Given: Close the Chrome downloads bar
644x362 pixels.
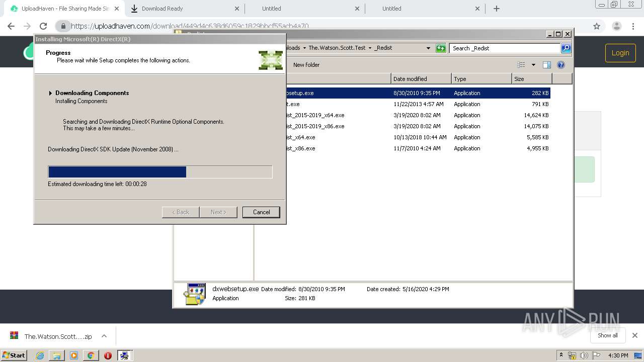Looking at the screenshot, I should pyautogui.click(x=635, y=335).
